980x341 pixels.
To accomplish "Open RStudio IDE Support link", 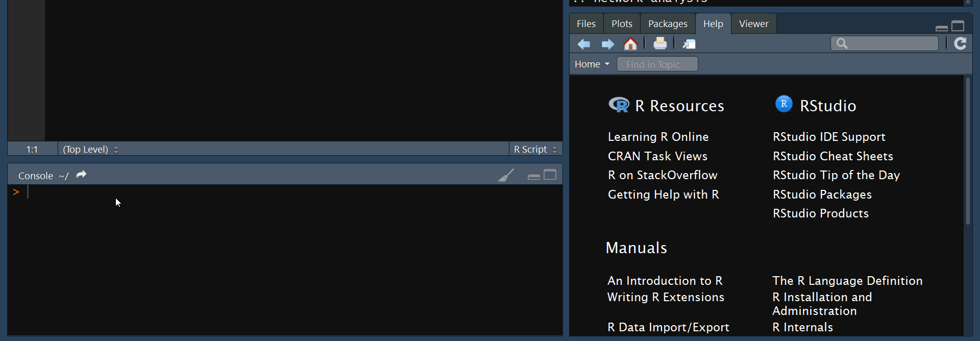I will tap(829, 137).
